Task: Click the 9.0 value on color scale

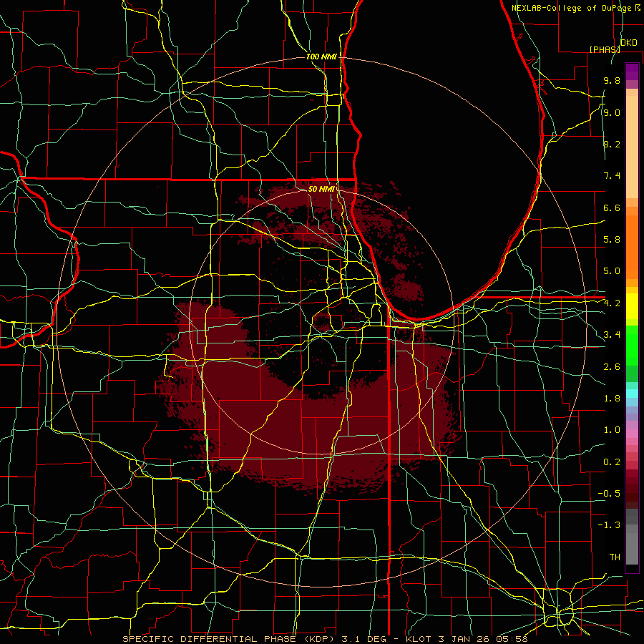Action: tap(612, 112)
